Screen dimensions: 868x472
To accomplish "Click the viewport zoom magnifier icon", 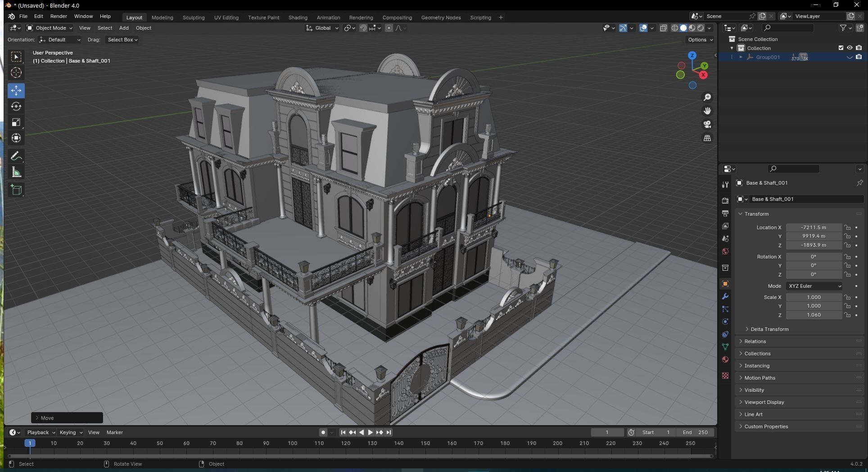I will click(x=707, y=97).
